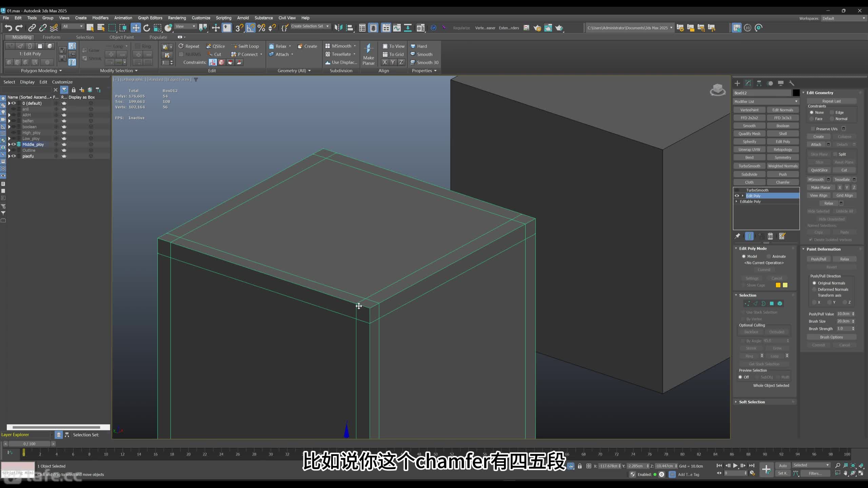Click Add New Layer icon in explorer
Screen dimensions: 868x488
(x=82, y=90)
